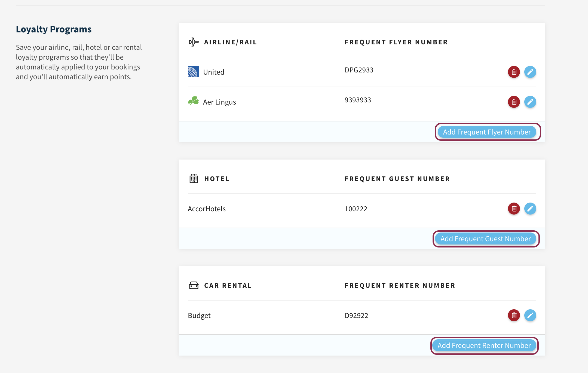Delete the Aer Lingus loyalty entry
Viewport: 588px width, 373px height.
tap(514, 102)
